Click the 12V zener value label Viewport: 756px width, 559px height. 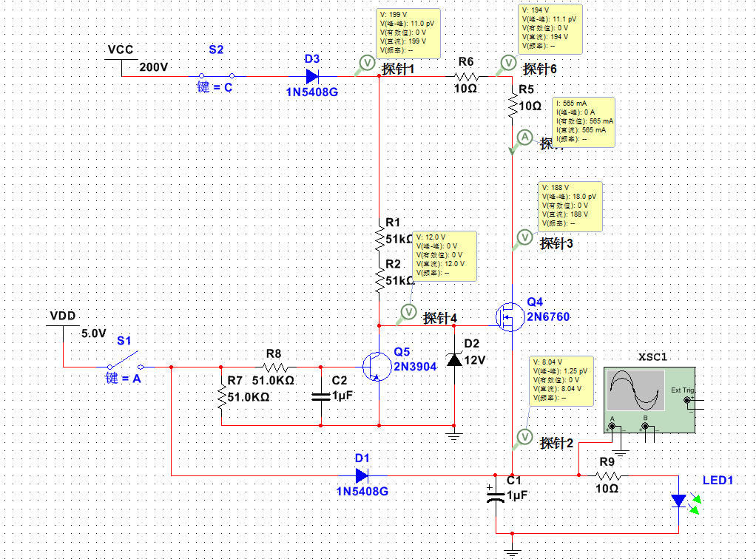click(x=475, y=360)
